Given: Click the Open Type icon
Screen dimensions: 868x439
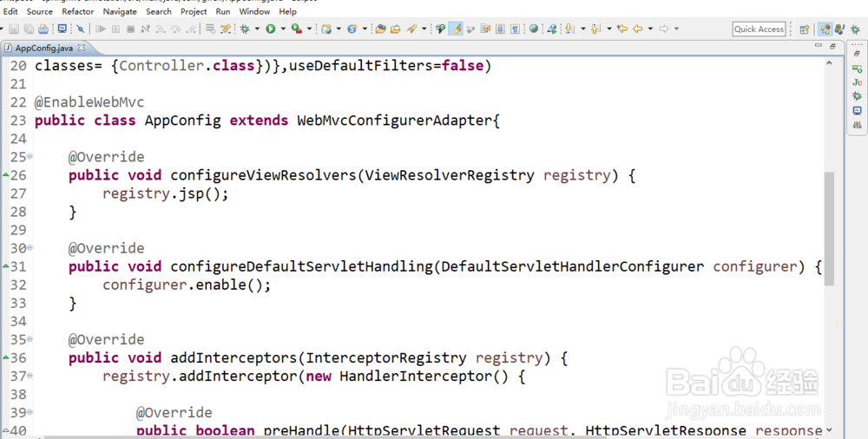Looking at the screenshot, I should [380, 29].
